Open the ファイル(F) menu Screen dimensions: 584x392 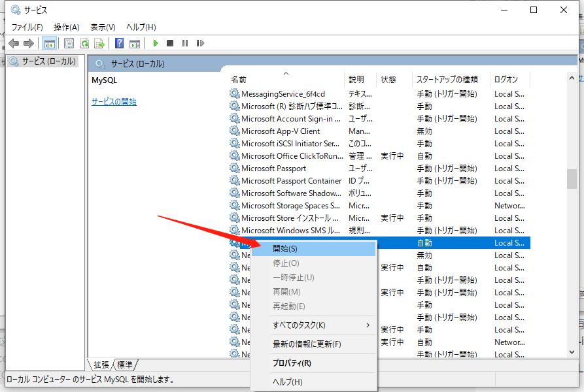click(x=27, y=27)
